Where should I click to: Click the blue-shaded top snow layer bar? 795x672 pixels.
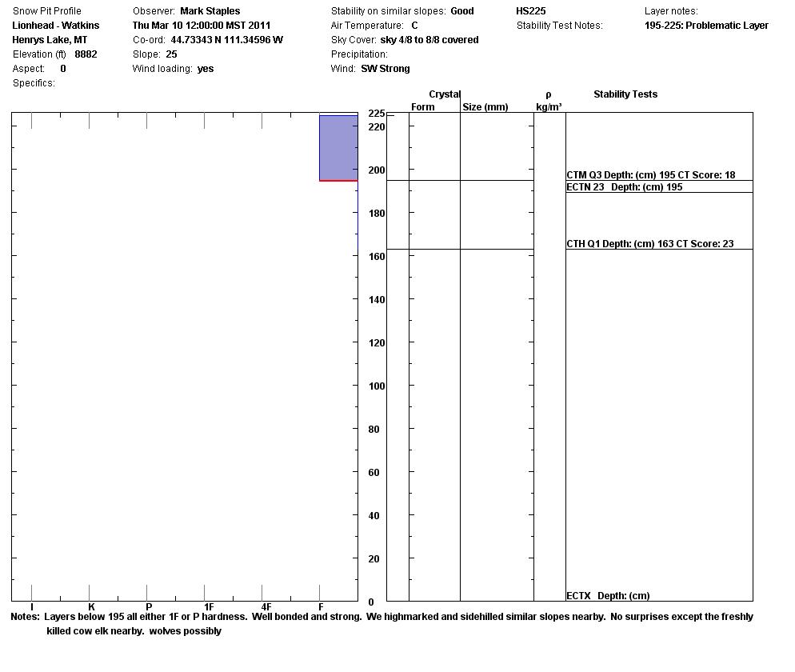[x=338, y=147]
